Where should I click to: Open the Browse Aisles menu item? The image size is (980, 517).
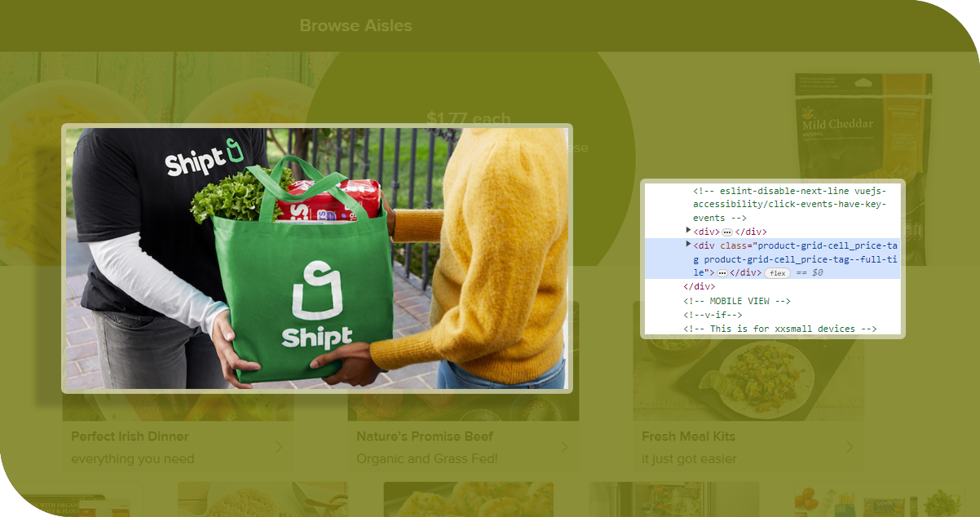click(355, 25)
